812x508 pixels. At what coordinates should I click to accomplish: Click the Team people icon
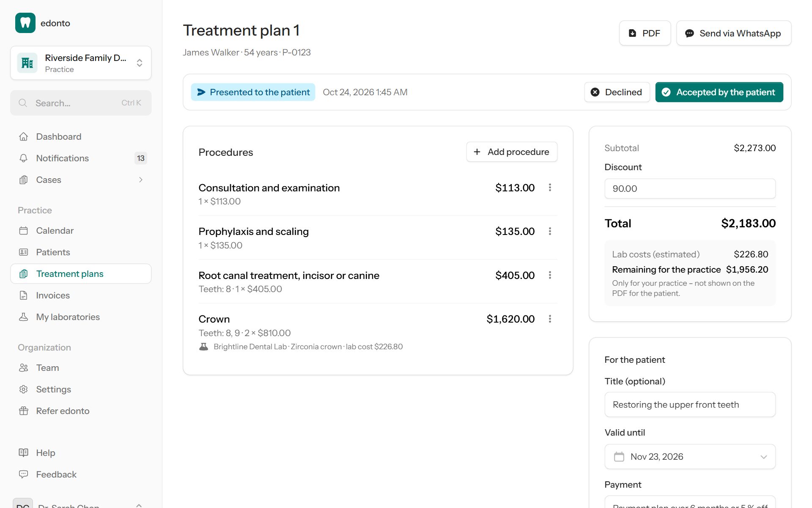tap(24, 367)
